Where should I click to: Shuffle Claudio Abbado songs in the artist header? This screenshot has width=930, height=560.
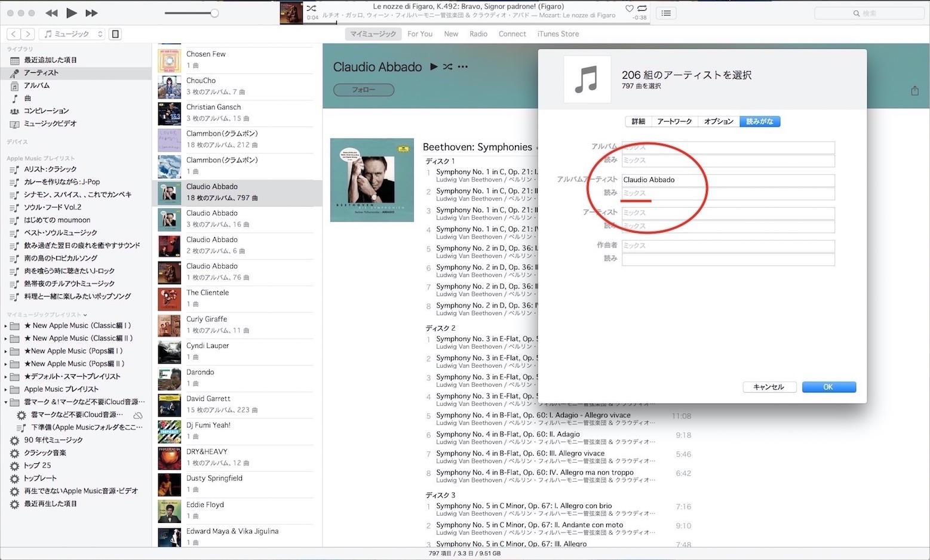447,67
